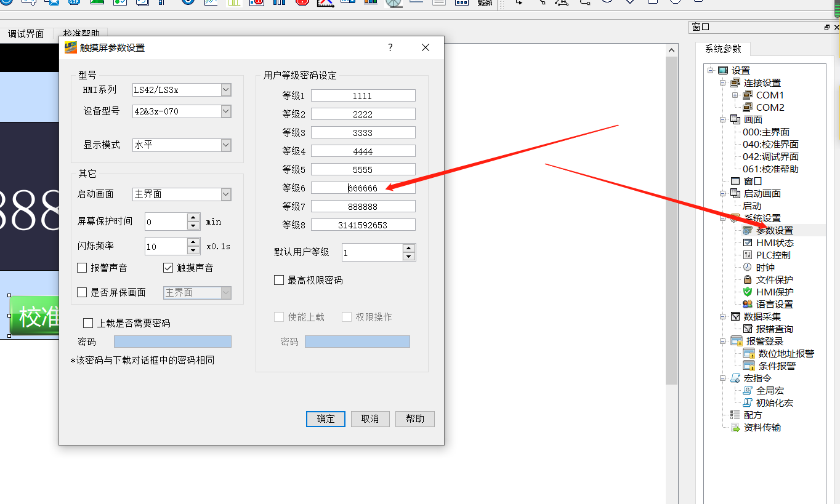Open the 初始化宏 init macro item
840x504 pixels.
774,403
